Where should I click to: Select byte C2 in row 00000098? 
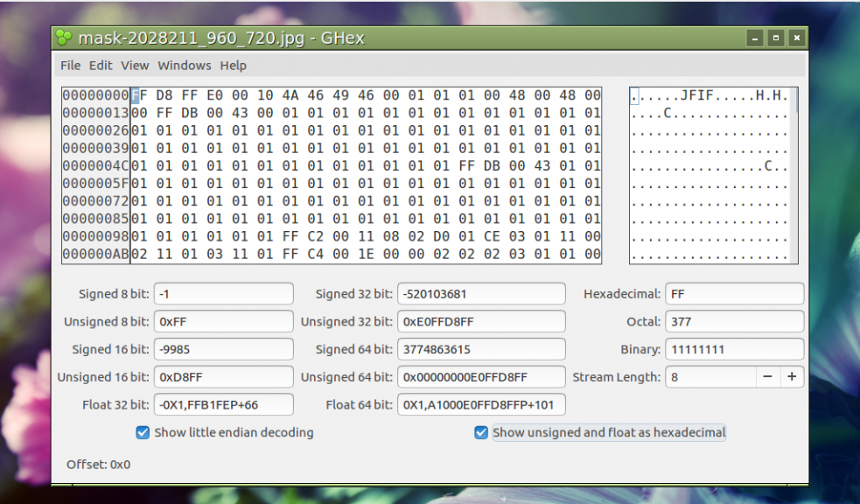pos(315,236)
